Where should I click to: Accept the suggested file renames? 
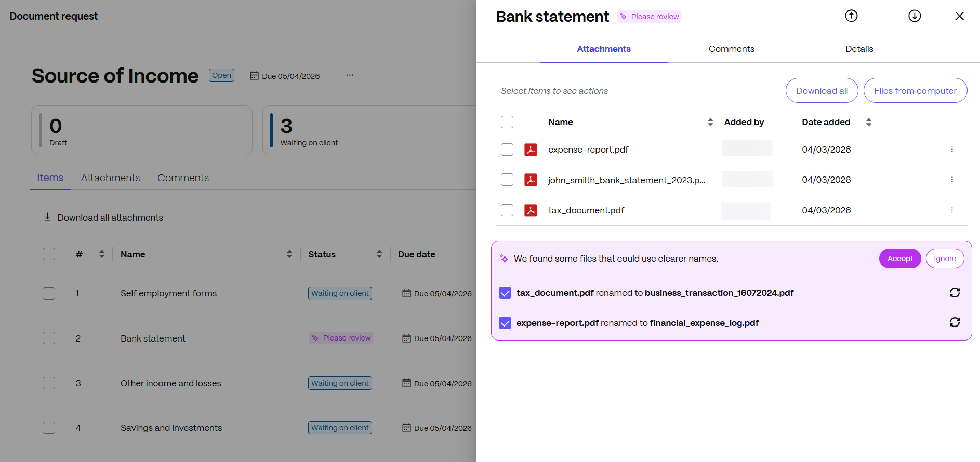point(899,259)
